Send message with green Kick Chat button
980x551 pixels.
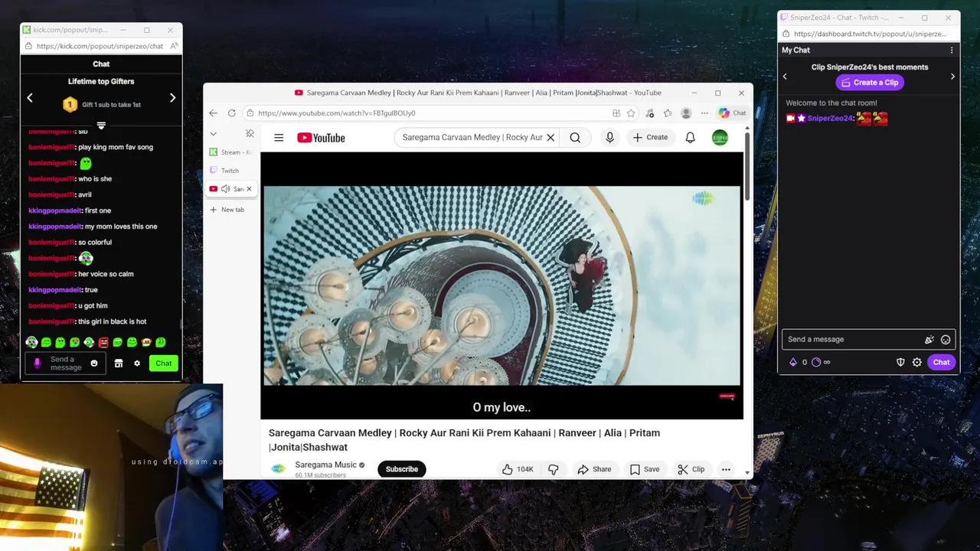pyautogui.click(x=164, y=364)
